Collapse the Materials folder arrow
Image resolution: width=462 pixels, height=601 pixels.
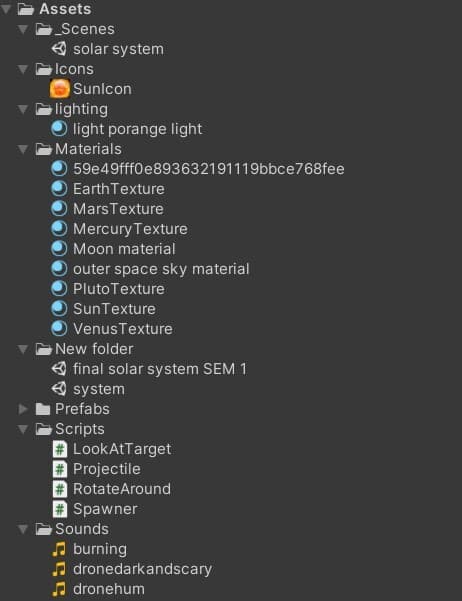pyautogui.click(x=23, y=149)
